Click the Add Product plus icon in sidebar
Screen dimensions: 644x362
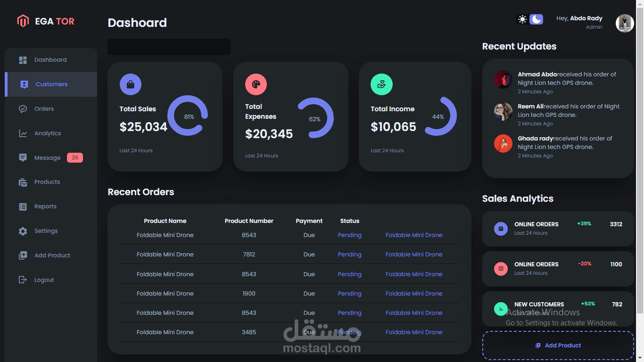point(23,255)
